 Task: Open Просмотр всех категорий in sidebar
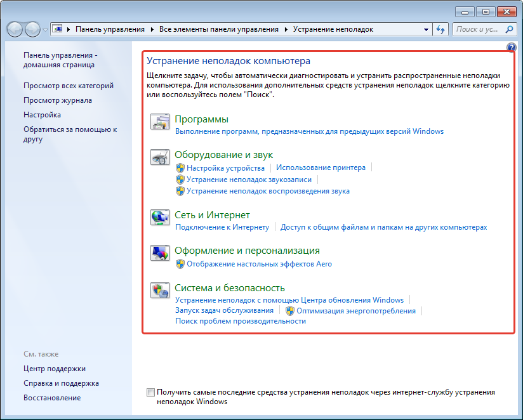pyautogui.click(x=69, y=86)
